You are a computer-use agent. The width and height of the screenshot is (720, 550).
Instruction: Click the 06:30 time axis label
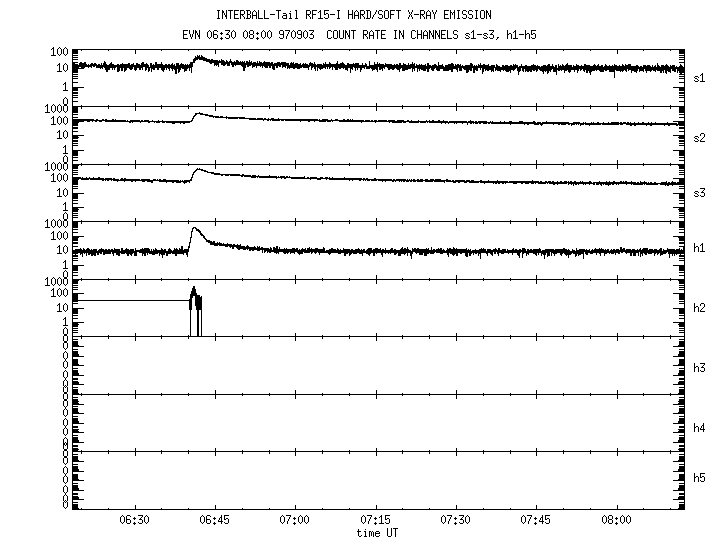(x=134, y=521)
